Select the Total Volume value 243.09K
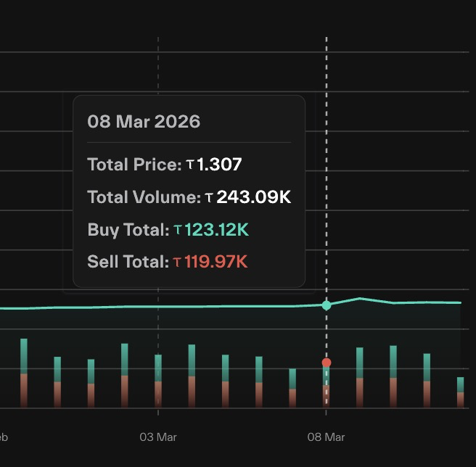 [x=253, y=197]
